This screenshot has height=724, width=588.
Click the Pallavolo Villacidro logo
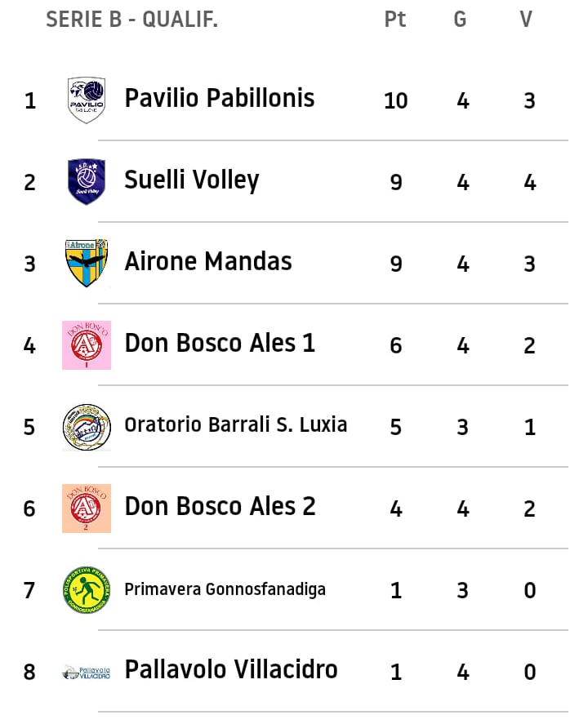tap(87, 672)
